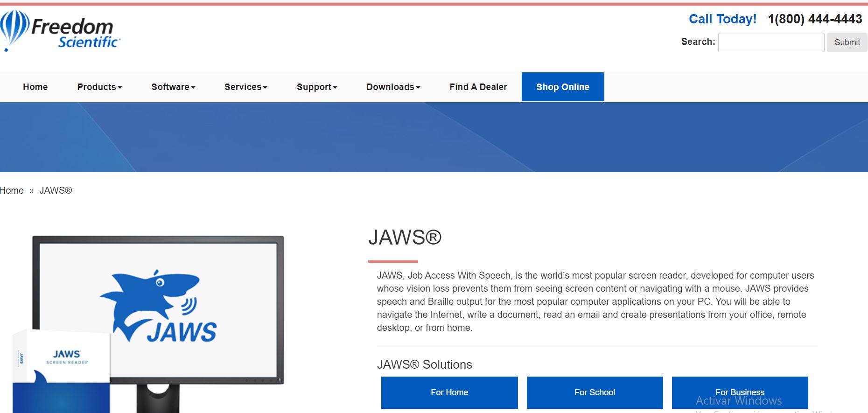868x413 pixels.
Task: Follow the Home breadcrumb link
Action: tap(12, 190)
